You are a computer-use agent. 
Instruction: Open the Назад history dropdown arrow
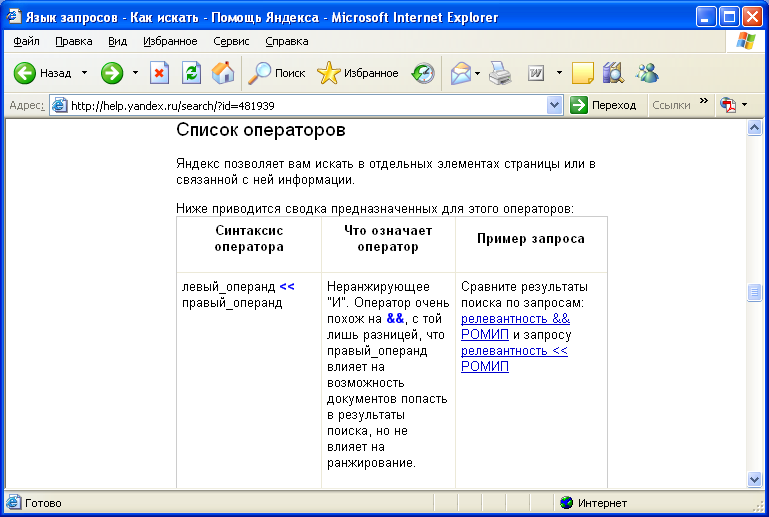point(84,73)
